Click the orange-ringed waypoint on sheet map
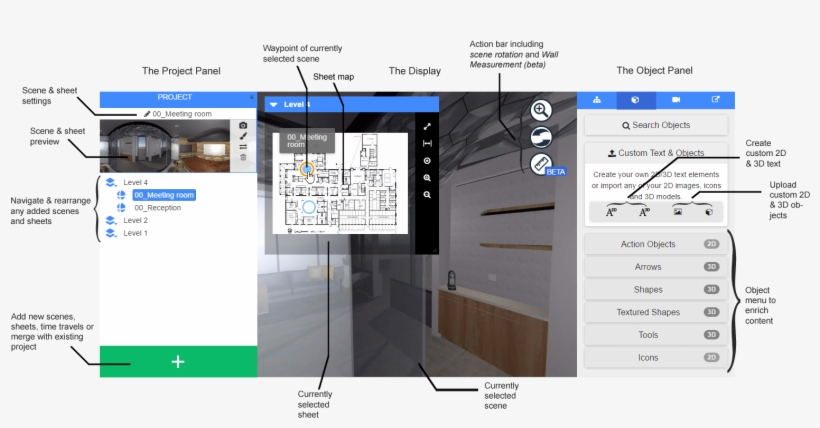 [x=307, y=170]
